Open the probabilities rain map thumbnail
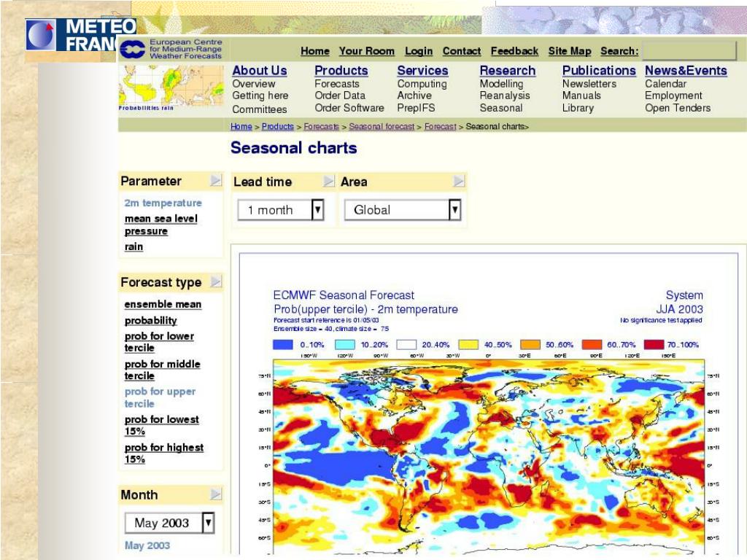 171,88
